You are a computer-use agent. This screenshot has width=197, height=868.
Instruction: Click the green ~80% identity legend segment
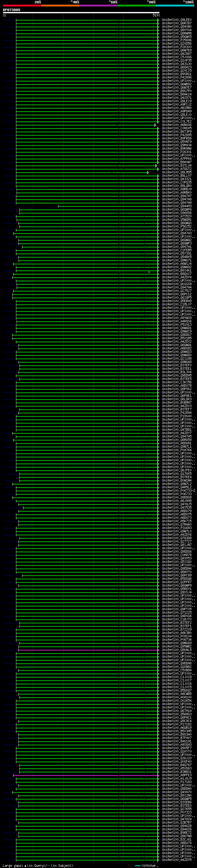point(137,6)
